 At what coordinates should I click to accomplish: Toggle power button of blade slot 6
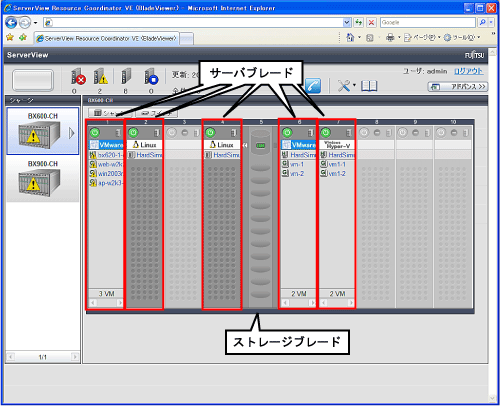tap(287, 133)
